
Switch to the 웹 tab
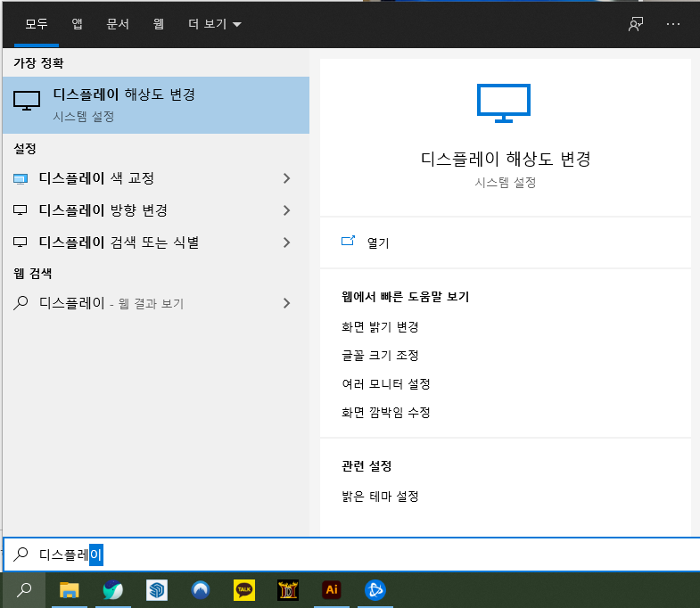tap(159, 24)
